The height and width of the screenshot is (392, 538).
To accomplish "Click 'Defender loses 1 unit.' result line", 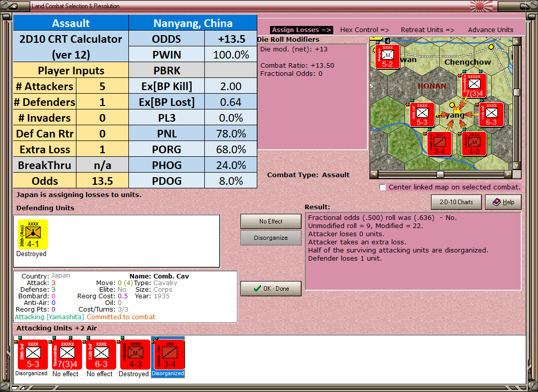I will click(x=345, y=258).
